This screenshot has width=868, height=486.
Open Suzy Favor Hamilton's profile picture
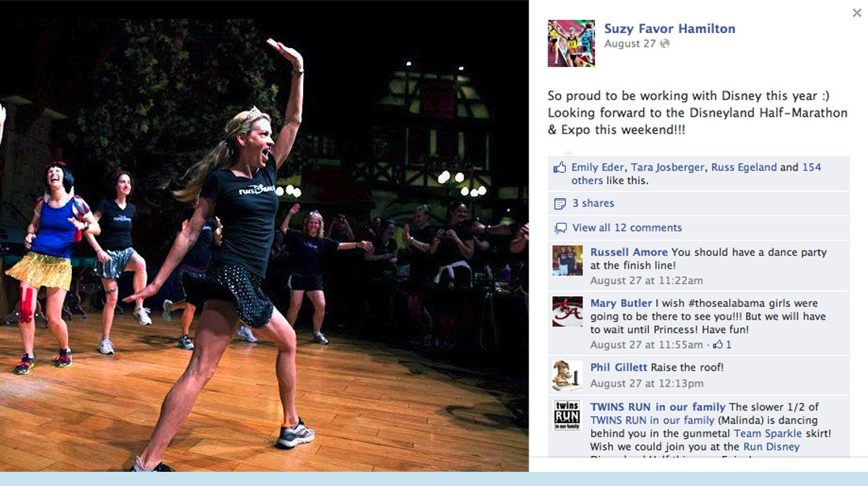pos(571,43)
